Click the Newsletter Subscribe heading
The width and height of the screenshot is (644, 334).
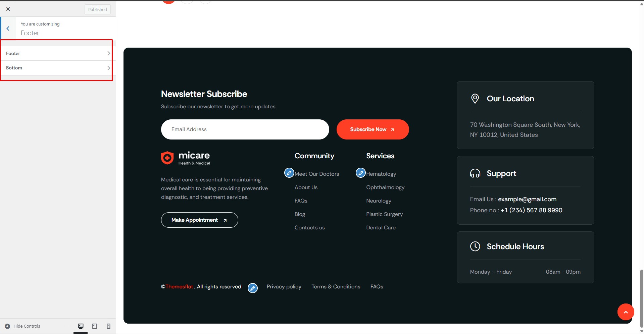[204, 94]
